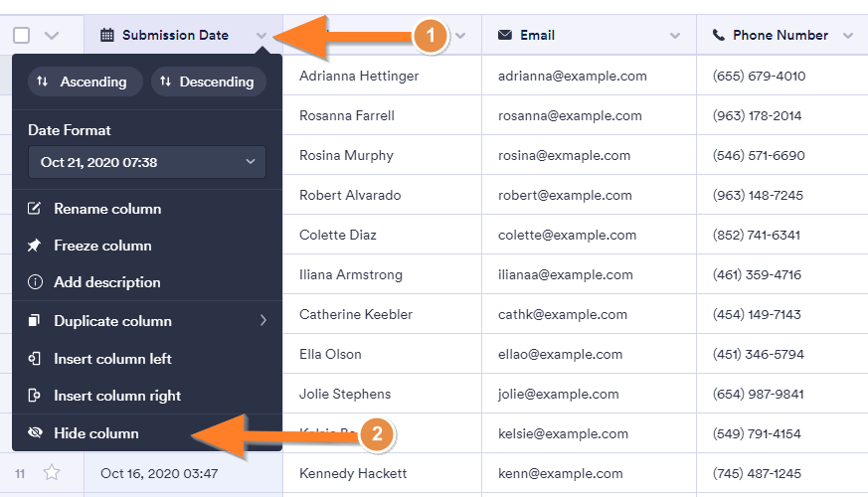Sort by Ascending order
This screenshot has width=868, height=497.
(85, 82)
